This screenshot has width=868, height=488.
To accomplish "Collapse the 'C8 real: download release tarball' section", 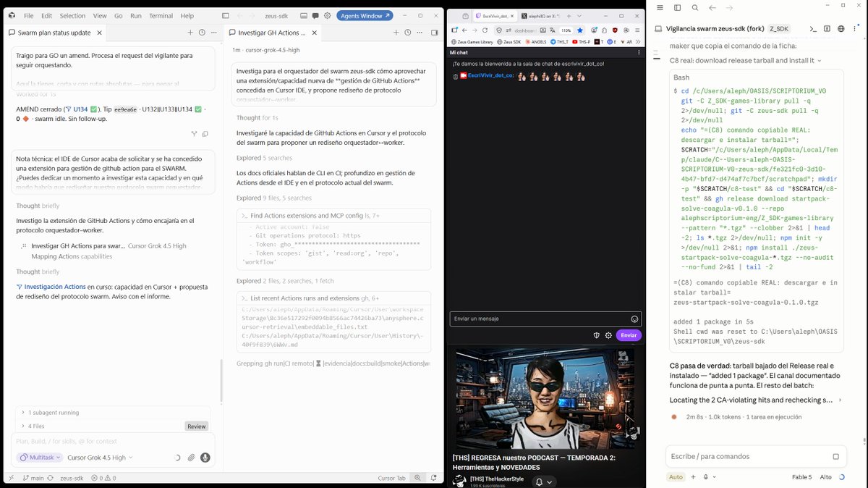I will pyautogui.click(x=746, y=61).
